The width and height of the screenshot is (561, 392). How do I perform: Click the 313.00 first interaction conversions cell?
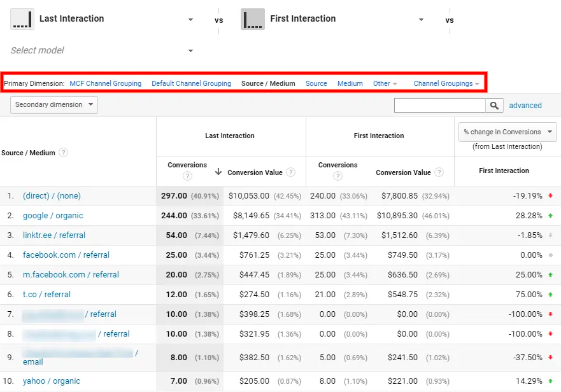pos(323,216)
